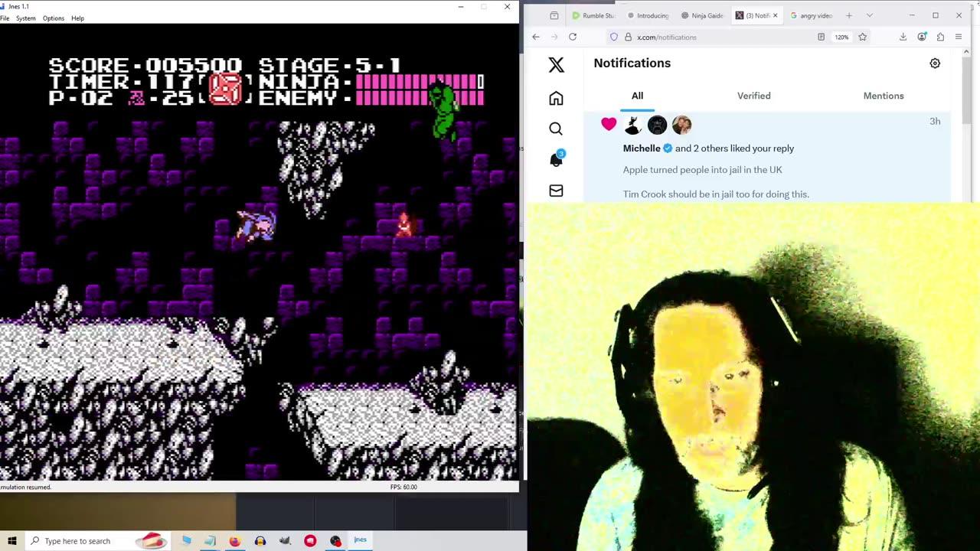This screenshot has width=980, height=551.
Task: Reset the 120% zoom level badge
Action: [841, 37]
